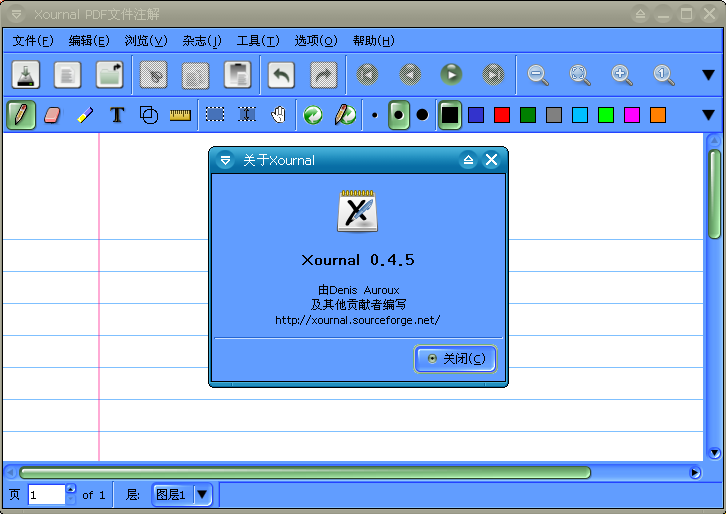Select the Highlighter tool
The width and height of the screenshot is (726, 514).
coord(85,115)
